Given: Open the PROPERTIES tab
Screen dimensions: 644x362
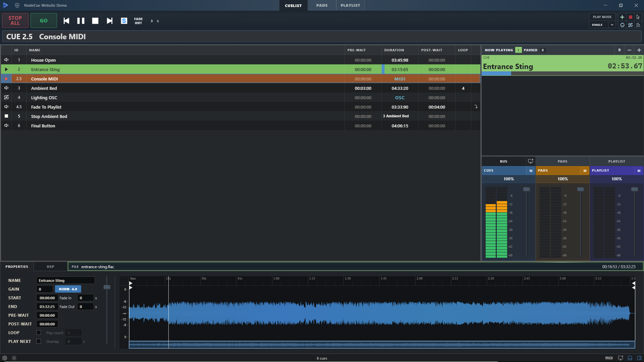Looking at the screenshot, I should pyautogui.click(x=17, y=266).
